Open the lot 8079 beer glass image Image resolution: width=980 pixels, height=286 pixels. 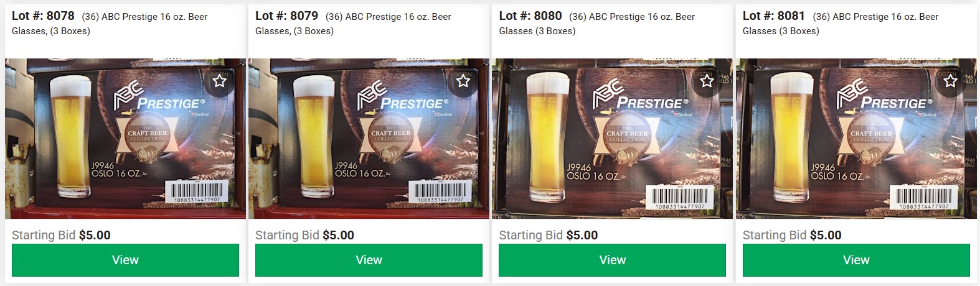click(369, 139)
